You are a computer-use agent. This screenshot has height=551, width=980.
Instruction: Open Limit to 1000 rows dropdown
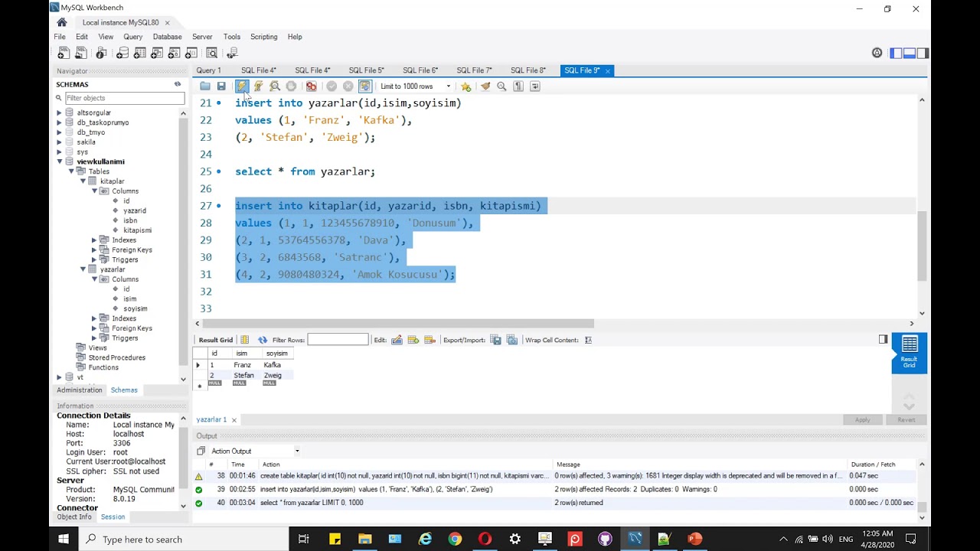tap(415, 86)
